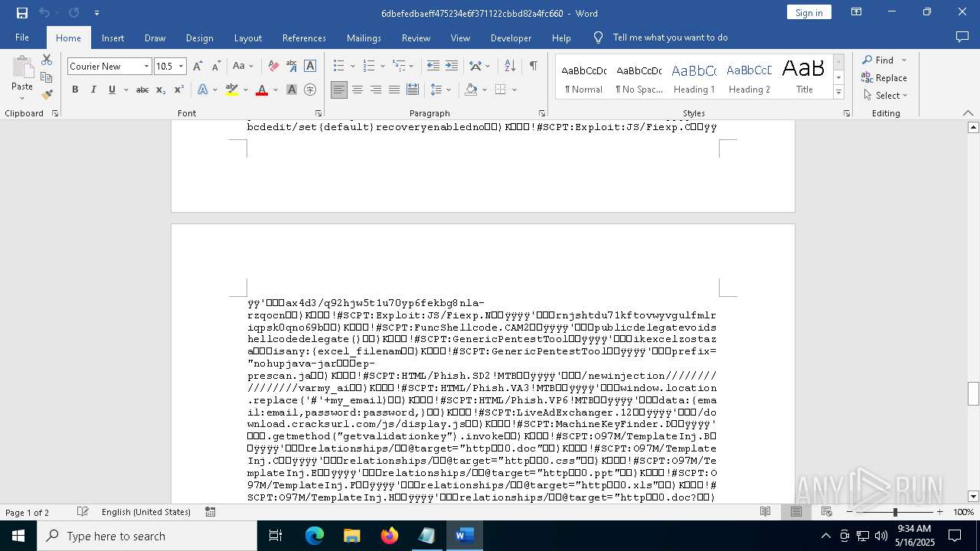Screen dimensions: 980x551
Task: Open the Comments pane icon
Action: click(962, 37)
